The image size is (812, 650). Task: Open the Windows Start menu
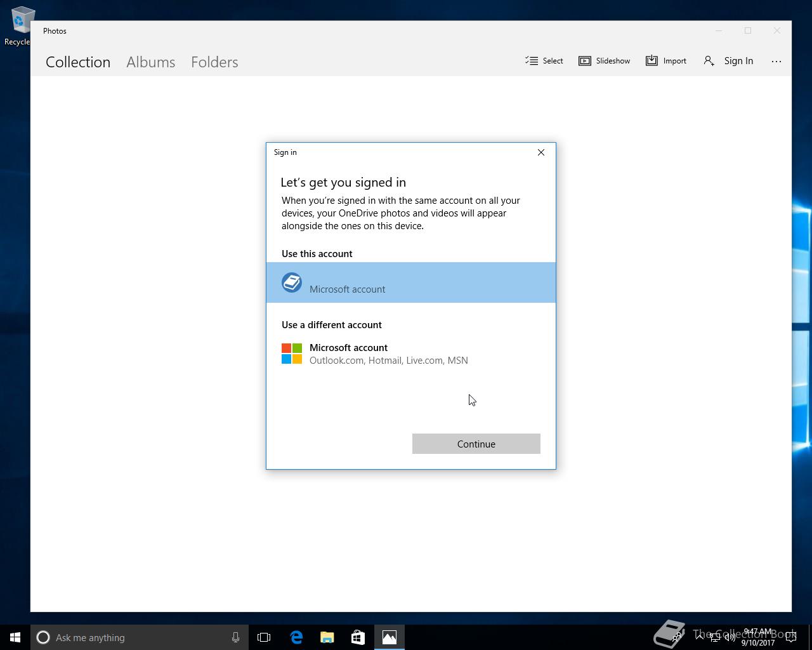(x=15, y=637)
